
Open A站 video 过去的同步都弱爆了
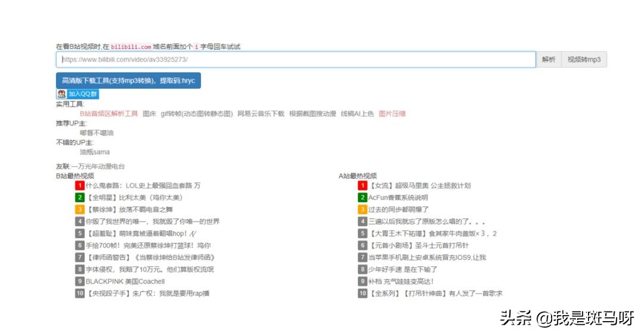point(398,209)
